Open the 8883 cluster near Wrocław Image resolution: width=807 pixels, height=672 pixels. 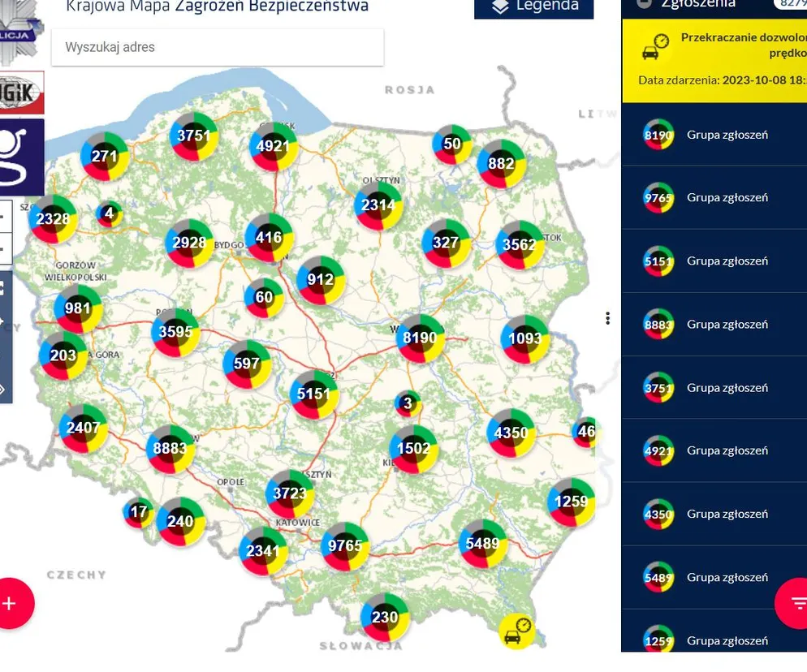[x=170, y=449]
